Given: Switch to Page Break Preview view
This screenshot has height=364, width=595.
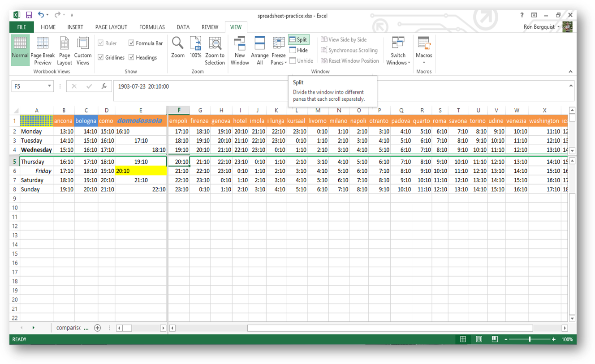Looking at the screenshot, I should click(x=43, y=51).
